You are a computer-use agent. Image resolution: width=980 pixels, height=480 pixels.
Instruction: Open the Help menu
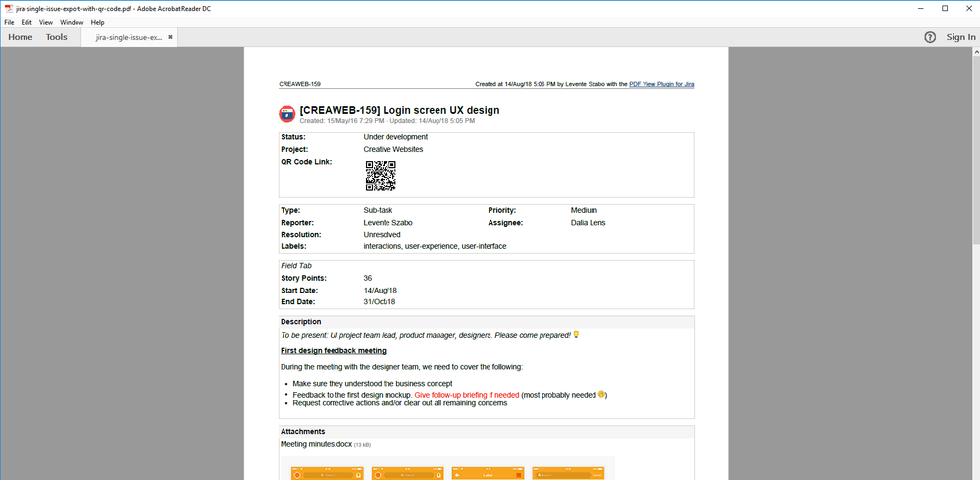click(97, 22)
